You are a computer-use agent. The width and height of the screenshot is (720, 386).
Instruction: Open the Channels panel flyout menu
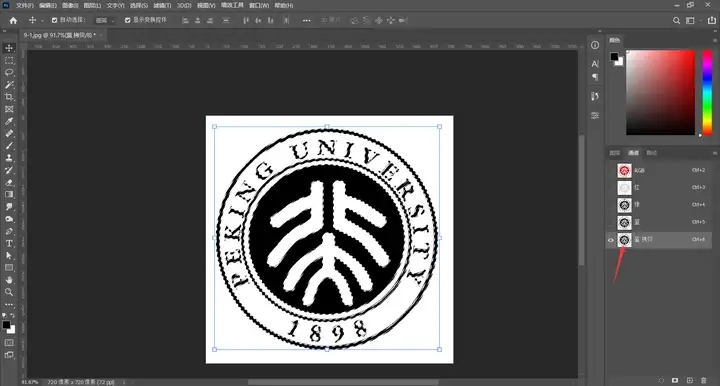[714, 153]
